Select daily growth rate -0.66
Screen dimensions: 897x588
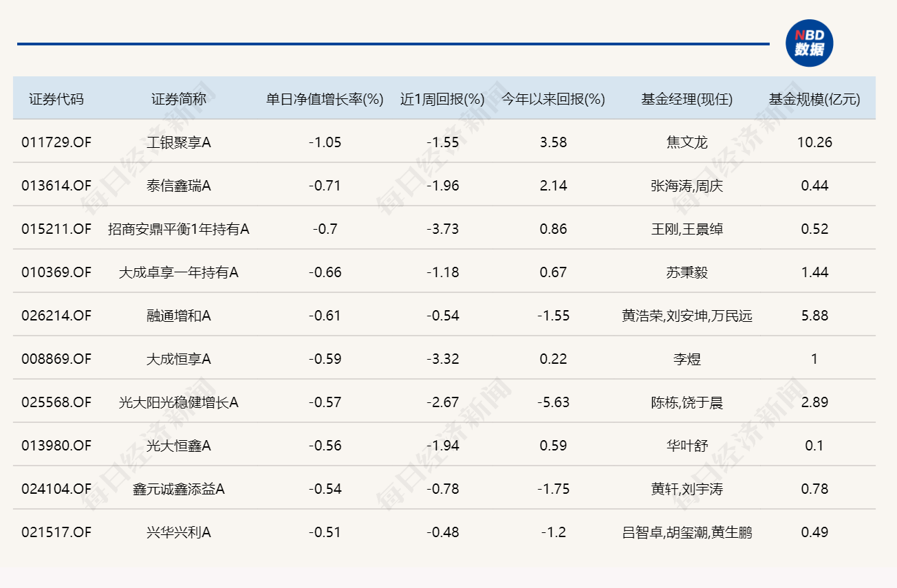[325, 272]
